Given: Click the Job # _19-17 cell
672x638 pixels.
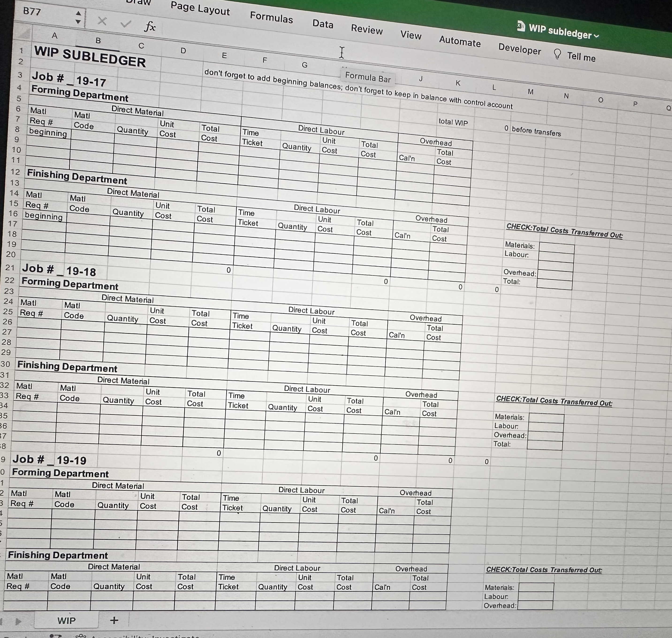Looking at the screenshot, I should coord(69,79).
